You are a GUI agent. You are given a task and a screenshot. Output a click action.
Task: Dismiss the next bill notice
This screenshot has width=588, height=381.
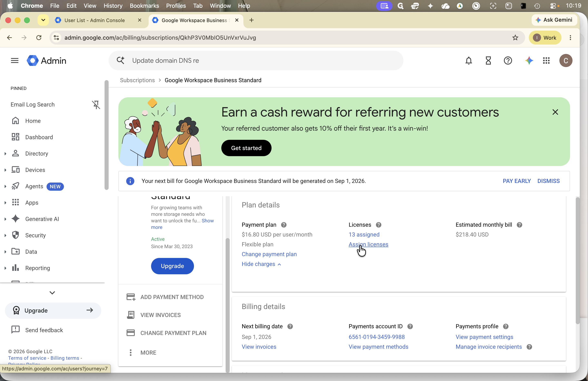pyautogui.click(x=548, y=181)
